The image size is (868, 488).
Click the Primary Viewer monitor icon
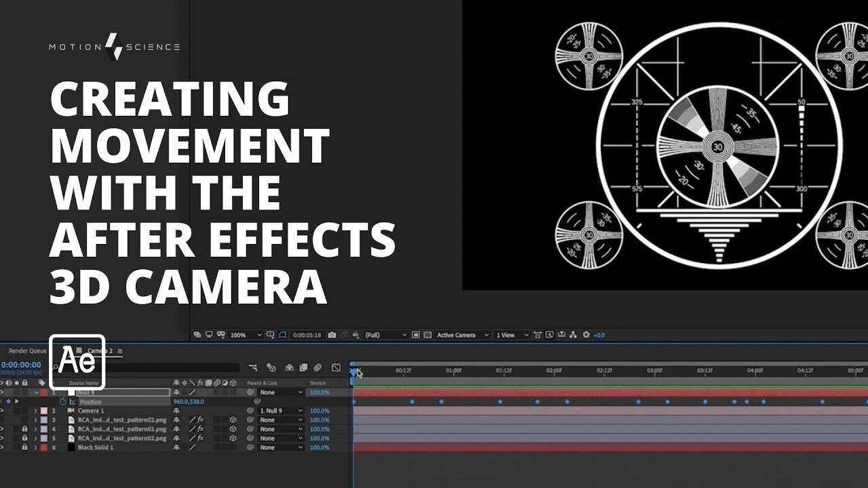pos(209,335)
